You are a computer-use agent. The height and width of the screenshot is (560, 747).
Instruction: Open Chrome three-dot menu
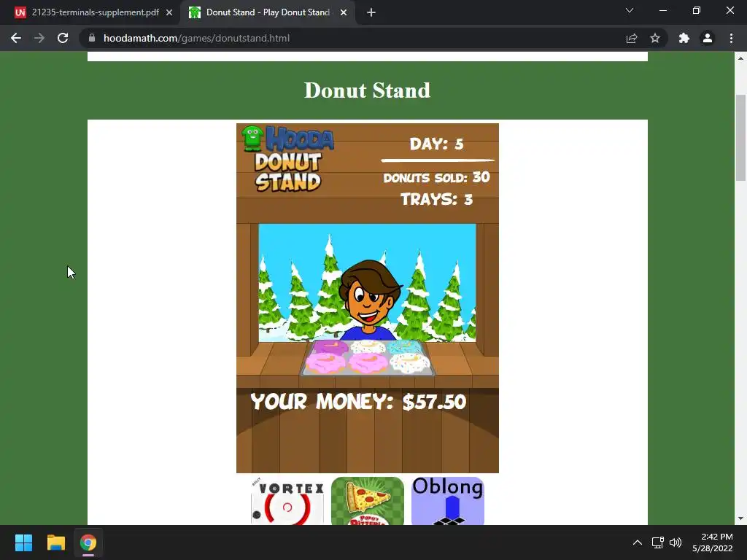tap(731, 38)
